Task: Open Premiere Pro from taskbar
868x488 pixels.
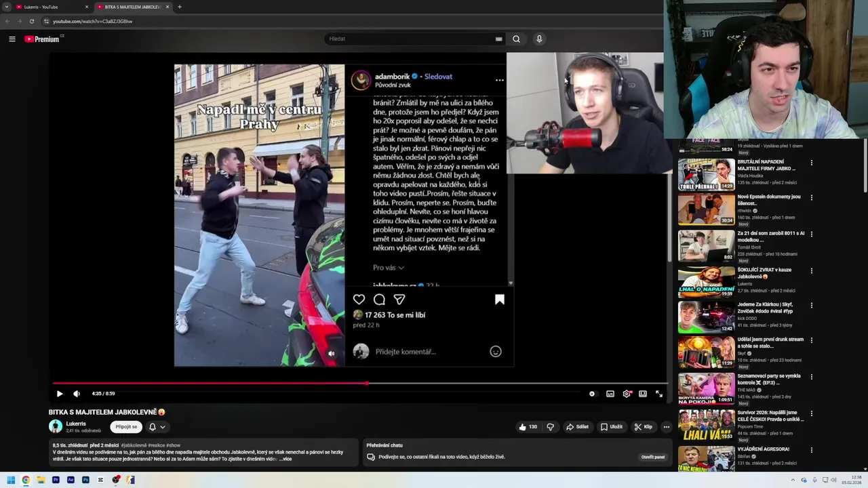Action: (x=56, y=480)
